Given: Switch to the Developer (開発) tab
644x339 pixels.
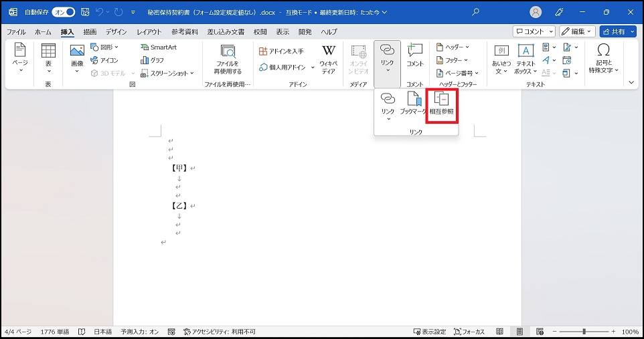Looking at the screenshot, I should [305, 31].
